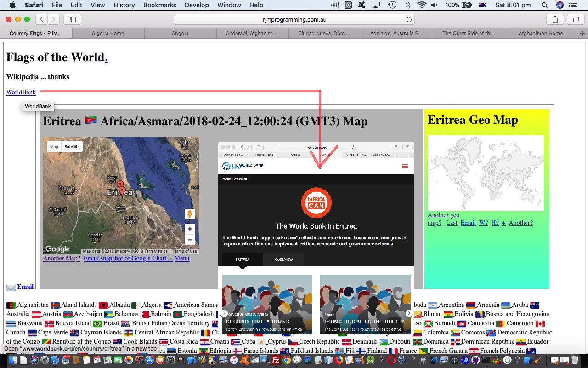Open the Bluetooth status menu
The image size is (588, 368).
tap(407, 5)
